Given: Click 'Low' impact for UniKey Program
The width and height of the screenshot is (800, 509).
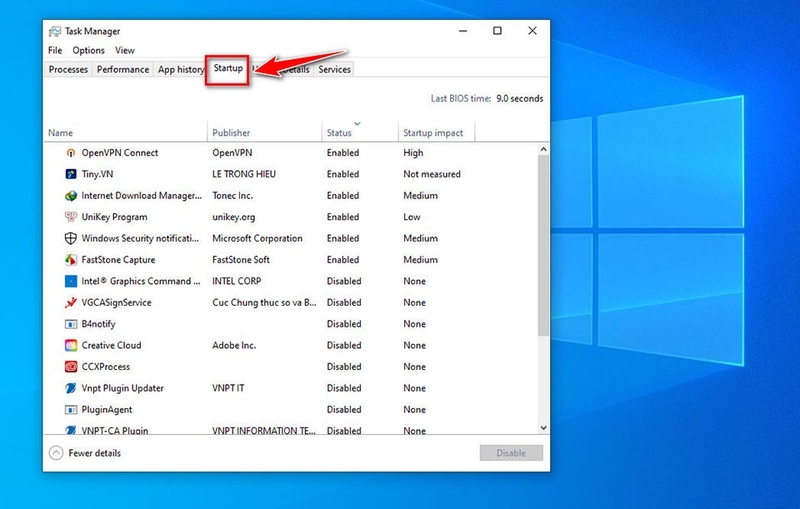Looking at the screenshot, I should (x=412, y=217).
